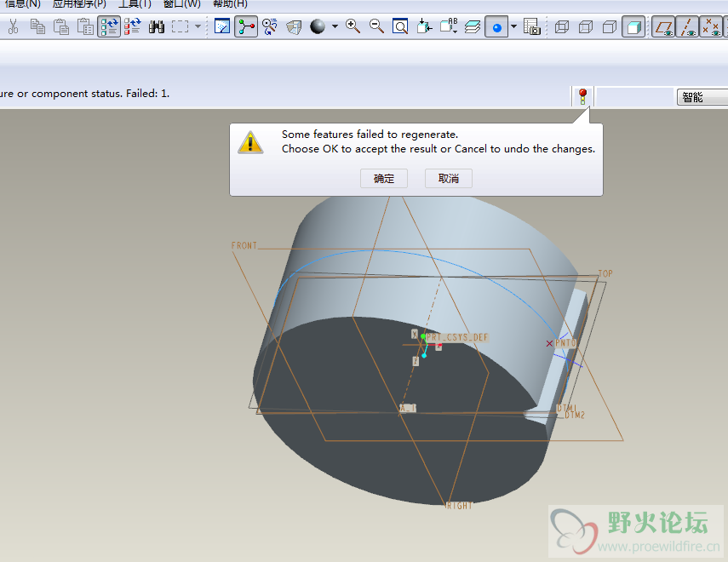Image resolution: width=728 pixels, height=562 pixels.
Task: Select the TOP datum plane label
Action: [x=605, y=273]
